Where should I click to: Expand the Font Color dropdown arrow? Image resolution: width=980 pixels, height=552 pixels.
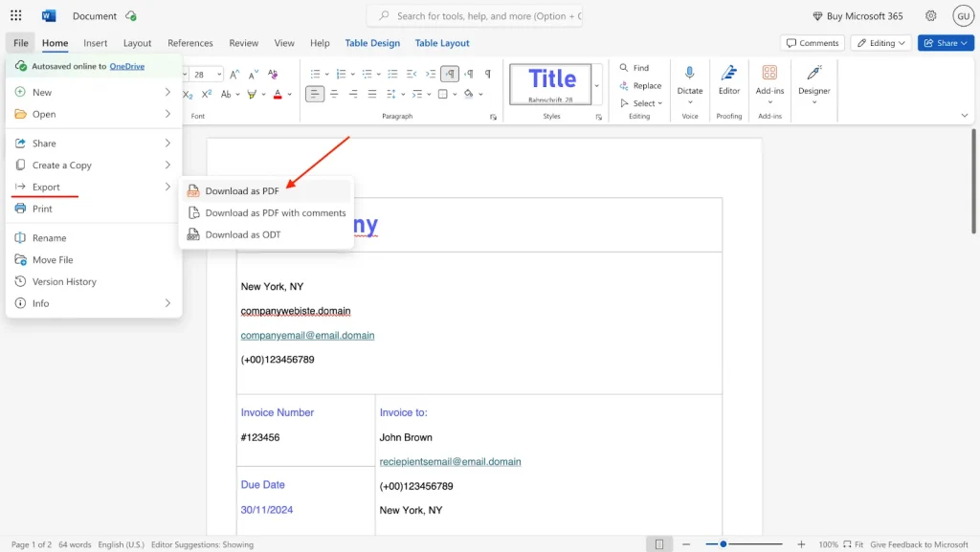pyautogui.click(x=289, y=95)
